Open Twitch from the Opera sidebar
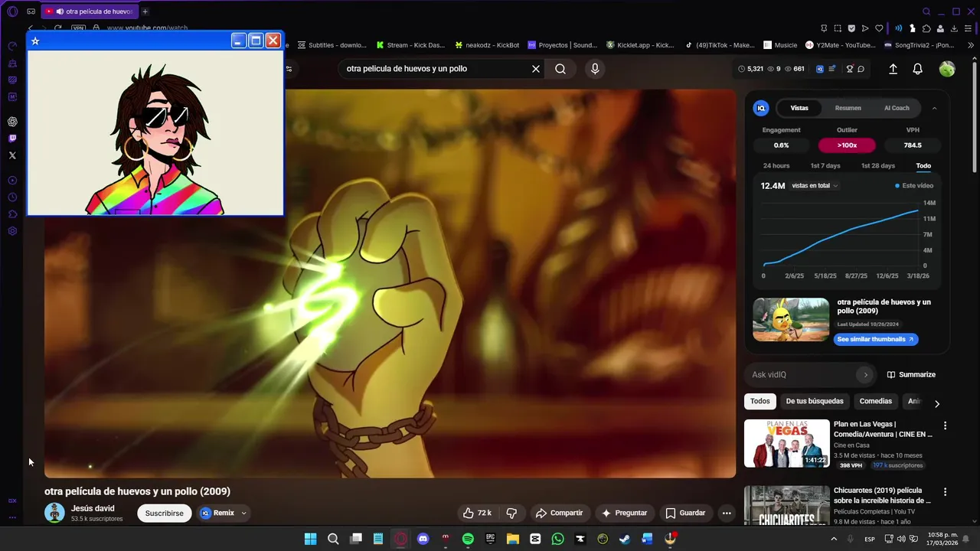 coord(12,139)
